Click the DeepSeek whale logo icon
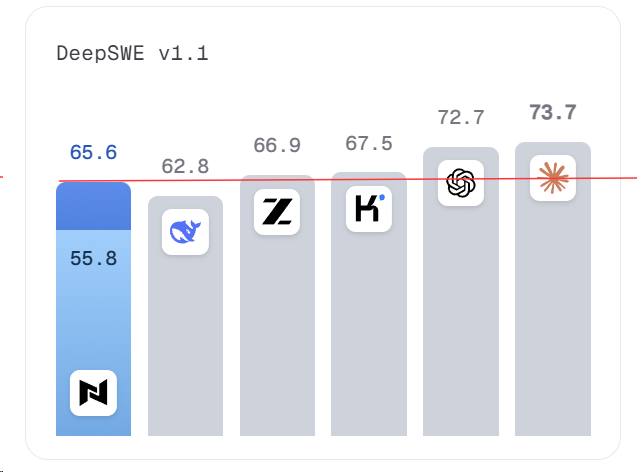 coord(185,232)
